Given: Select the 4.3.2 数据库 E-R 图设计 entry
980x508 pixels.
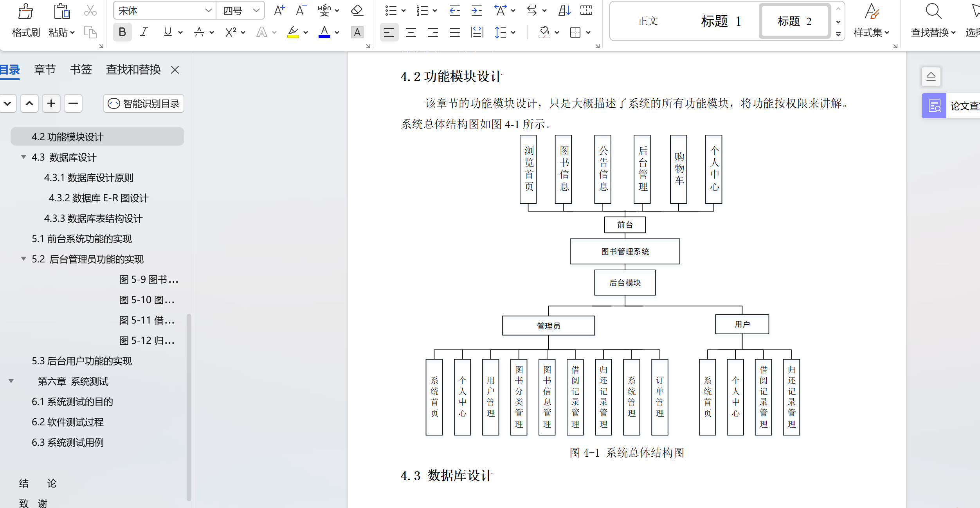Looking at the screenshot, I should click(98, 198).
